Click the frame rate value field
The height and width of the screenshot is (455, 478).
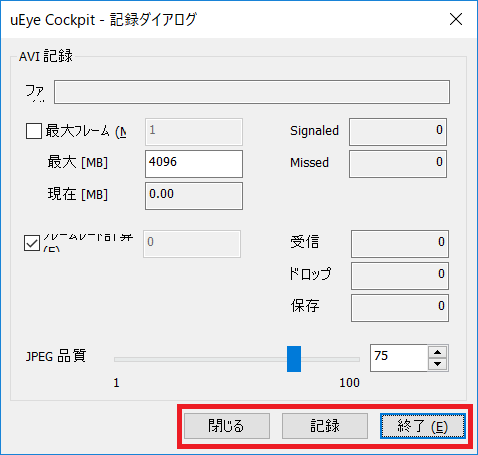(x=192, y=244)
